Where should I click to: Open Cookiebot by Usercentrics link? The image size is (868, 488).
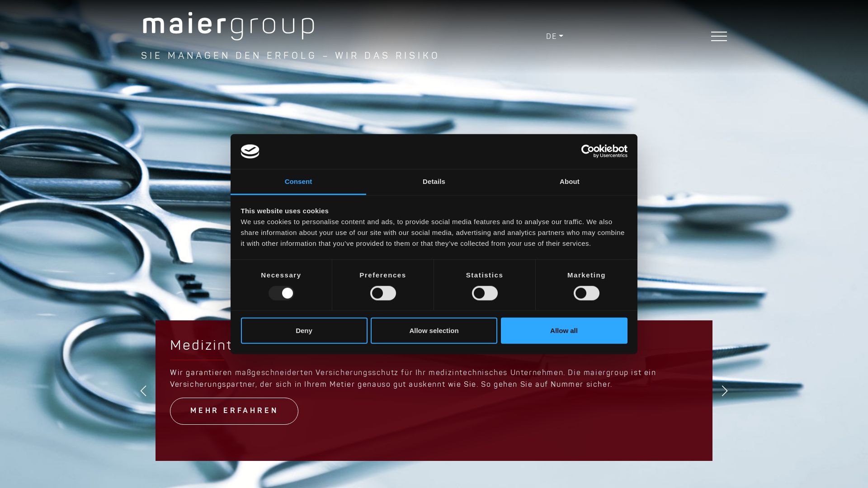604,151
